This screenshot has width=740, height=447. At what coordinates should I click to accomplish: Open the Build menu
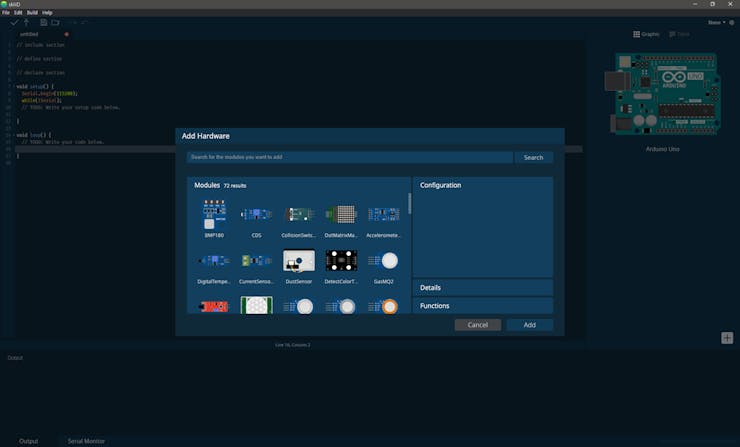pyautogui.click(x=32, y=13)
